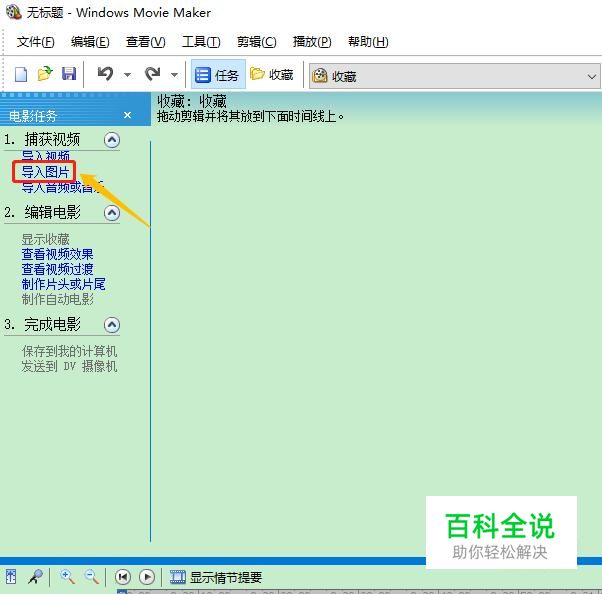The width and height of the screenshot is (602, 594).
Task: Collapse the 编辑电影 section
Action: [x=112, y=213]
